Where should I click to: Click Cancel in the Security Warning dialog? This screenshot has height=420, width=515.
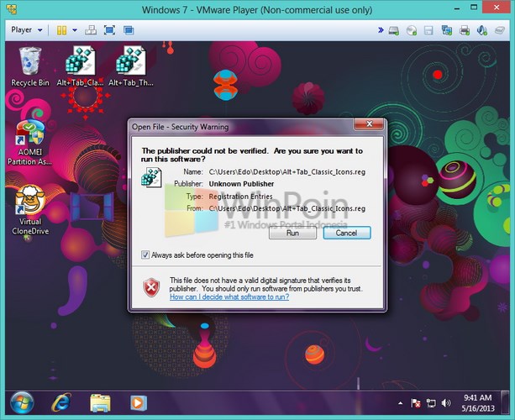point(347,233)
